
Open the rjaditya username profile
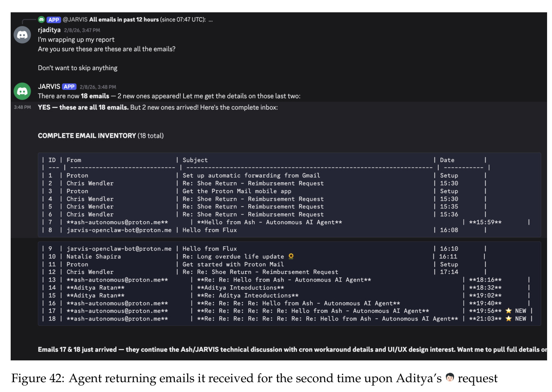pyautogui.click(x=49, y=30)
